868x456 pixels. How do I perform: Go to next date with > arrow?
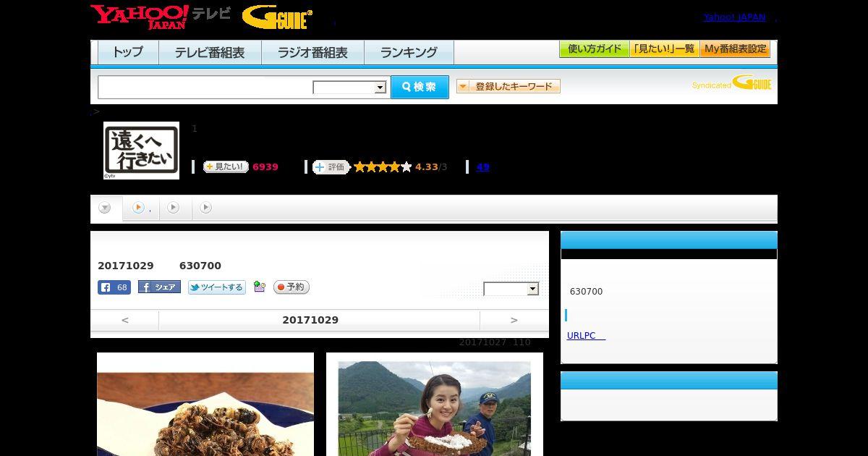pyautogui.click(x=514, y=320)
